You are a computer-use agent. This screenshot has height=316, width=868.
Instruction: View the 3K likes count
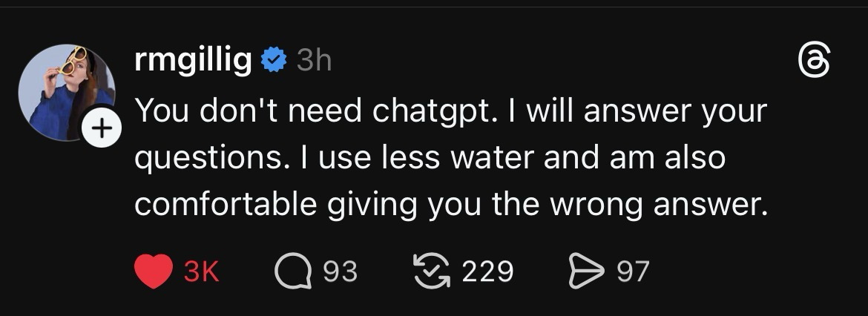[200, 271]
